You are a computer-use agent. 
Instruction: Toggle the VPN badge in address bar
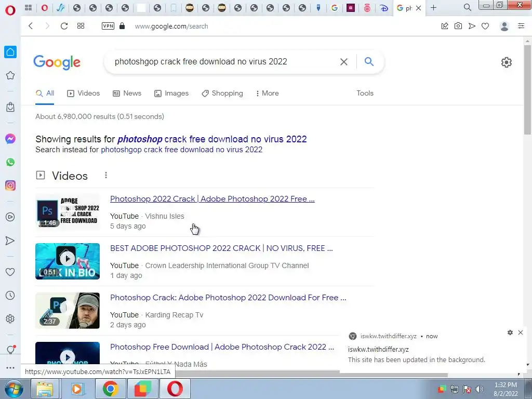[x=108, y=26]
